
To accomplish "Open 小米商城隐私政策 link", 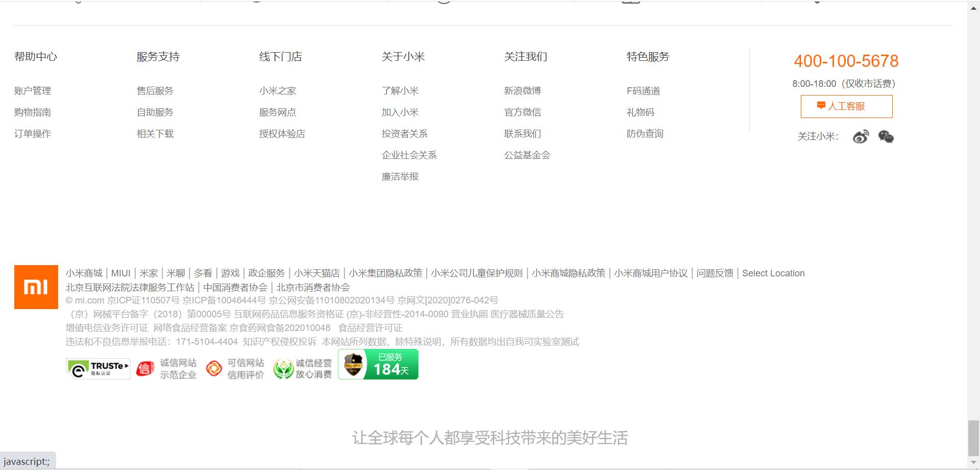I will tap(569, 273).
